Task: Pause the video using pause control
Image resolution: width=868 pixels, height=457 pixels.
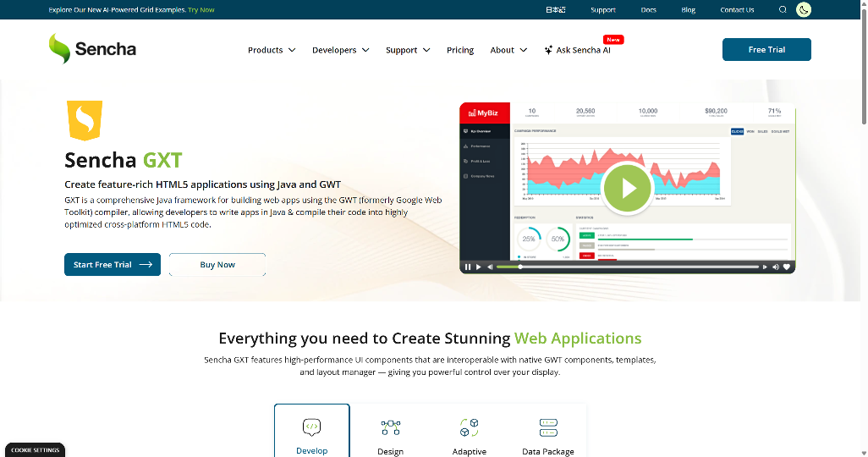Action: click(x=468, y=267)
